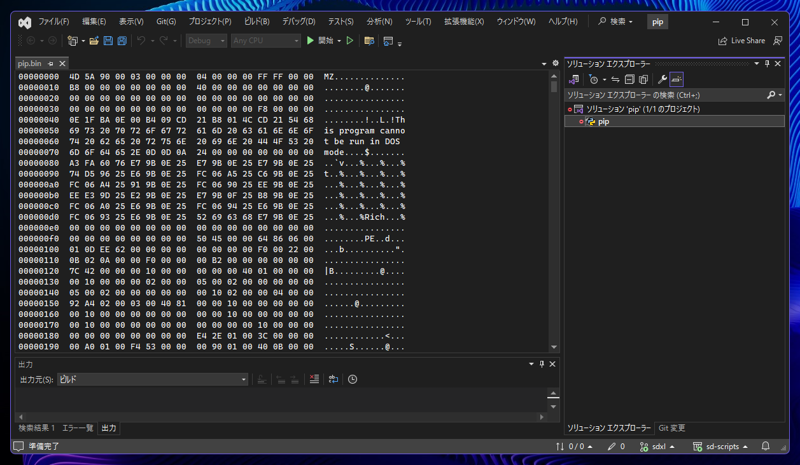Select ソリューション 'pip' tree node
This screenshot has width=800, height=465.
click(x=643, y=109)
